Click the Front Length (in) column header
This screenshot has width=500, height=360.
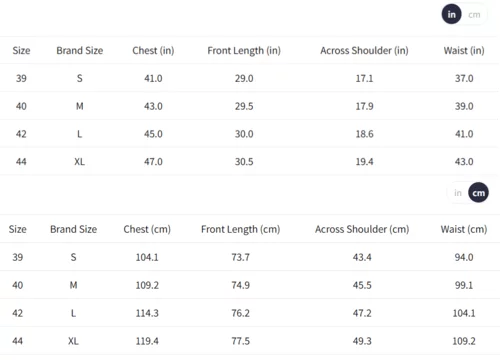pyautogui.click(x=244, y=51)
